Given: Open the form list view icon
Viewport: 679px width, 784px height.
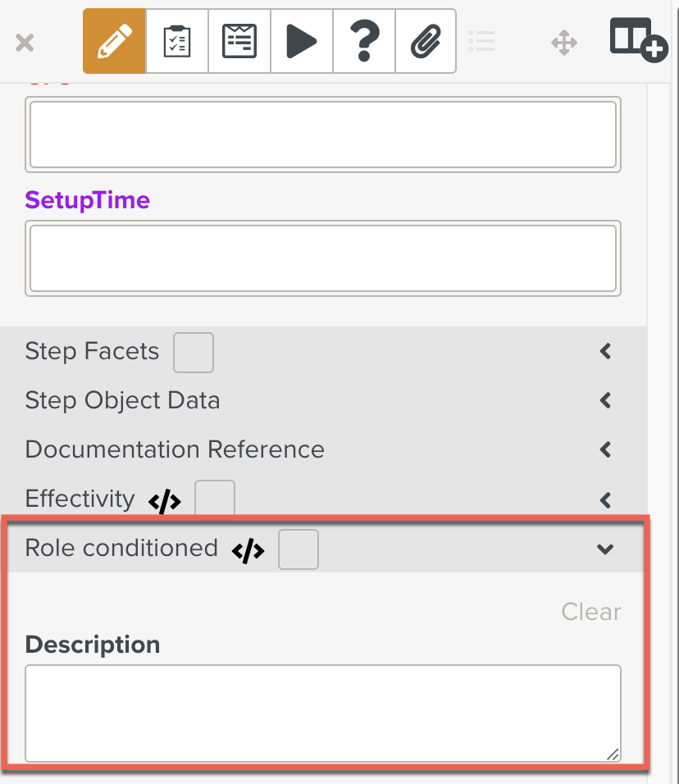Looking at the screenshot, I should coord(239,42).
